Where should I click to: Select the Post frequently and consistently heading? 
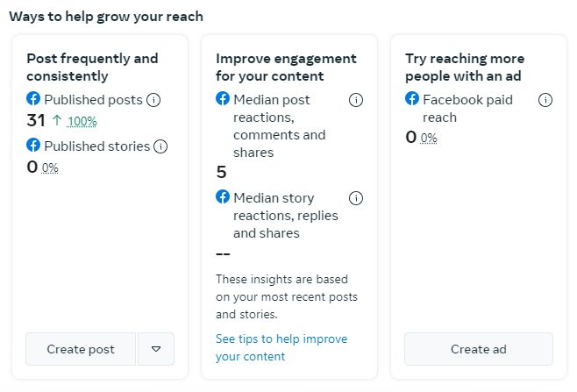tap(92, 68)
